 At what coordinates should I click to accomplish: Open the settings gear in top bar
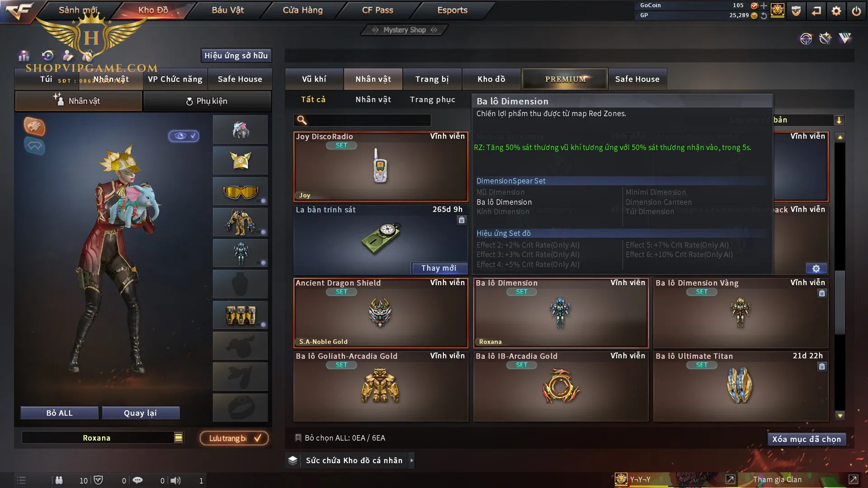pos(836,11)
